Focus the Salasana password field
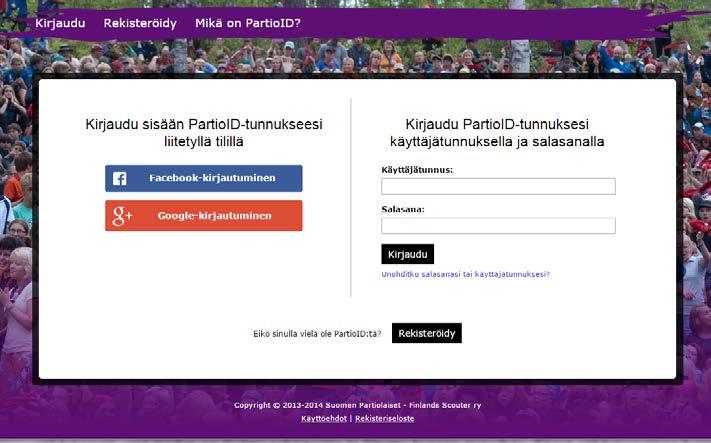 [x=498, y=225]
